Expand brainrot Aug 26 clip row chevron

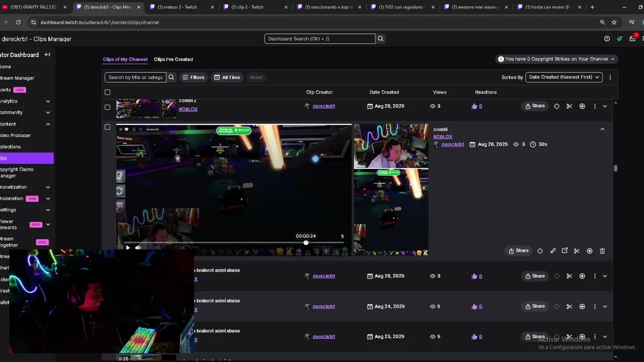[x=605, y=276]
